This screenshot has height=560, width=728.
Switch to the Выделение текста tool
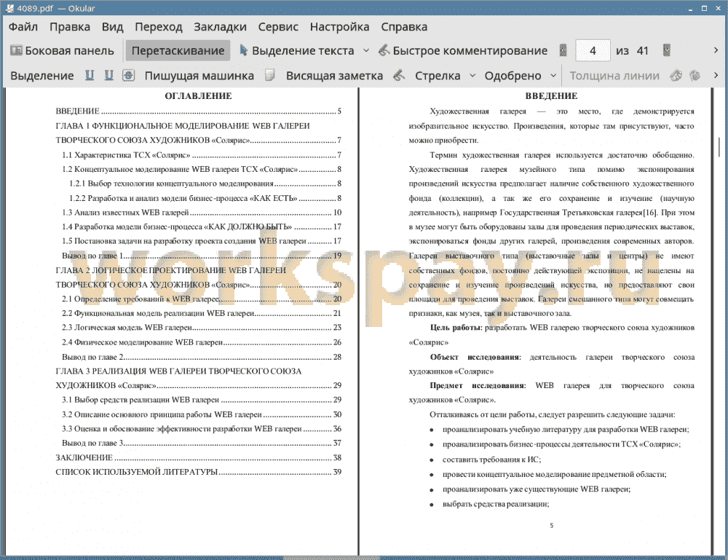[x=297, y=50]
